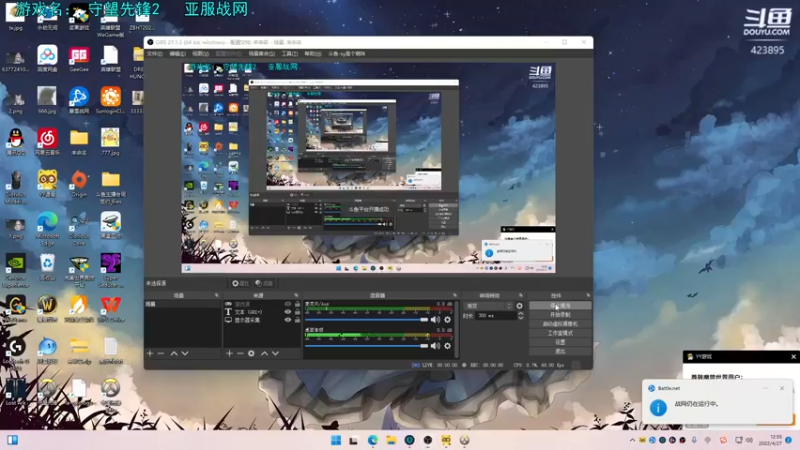Open 编辑 menu in OBS

(x=177, y=54)
